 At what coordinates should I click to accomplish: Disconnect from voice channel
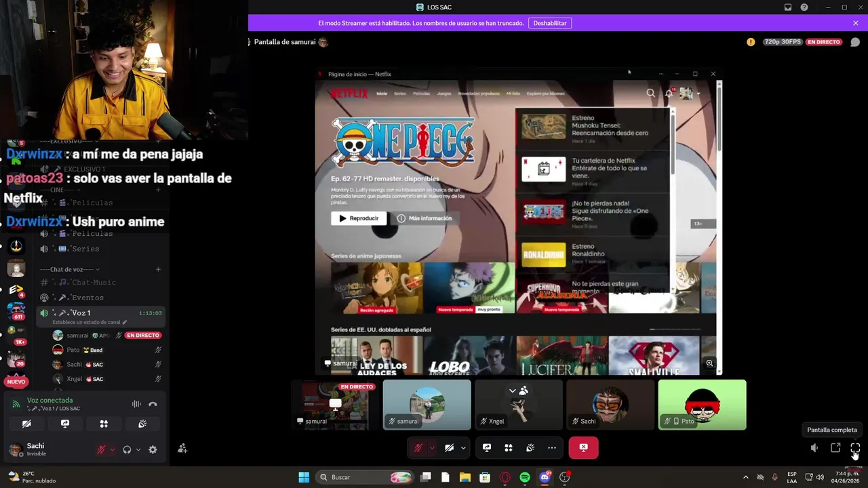(x=153, y=404)
